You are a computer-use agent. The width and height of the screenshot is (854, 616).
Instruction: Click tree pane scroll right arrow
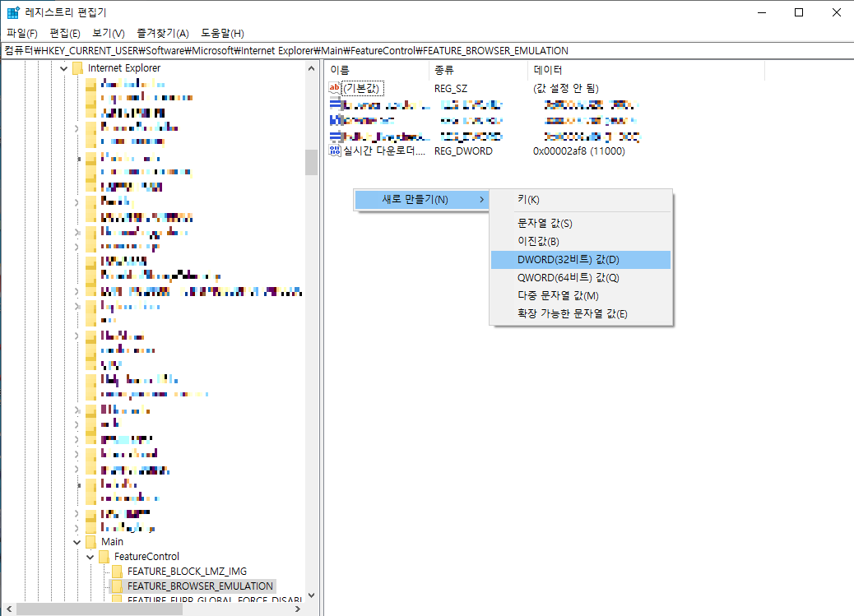pos(298,609)
